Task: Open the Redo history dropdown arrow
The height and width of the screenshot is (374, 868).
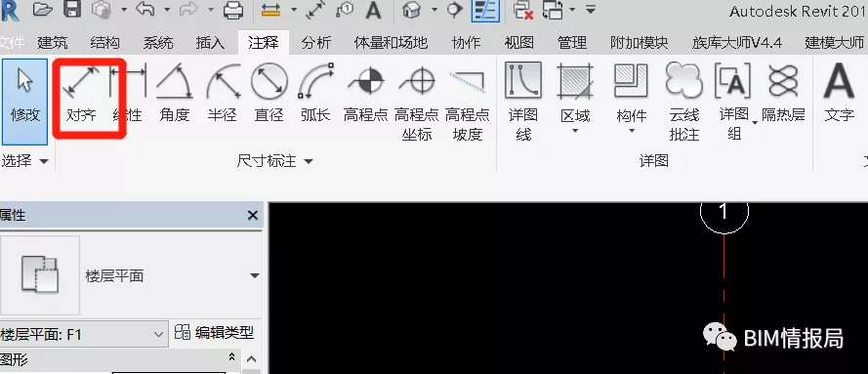Action: [212, 10]
